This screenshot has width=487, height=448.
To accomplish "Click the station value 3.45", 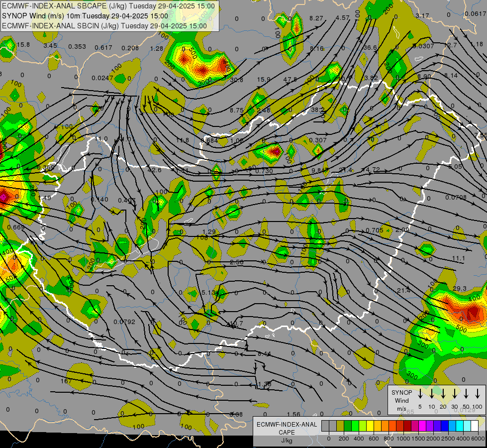I will pos(50,46).
